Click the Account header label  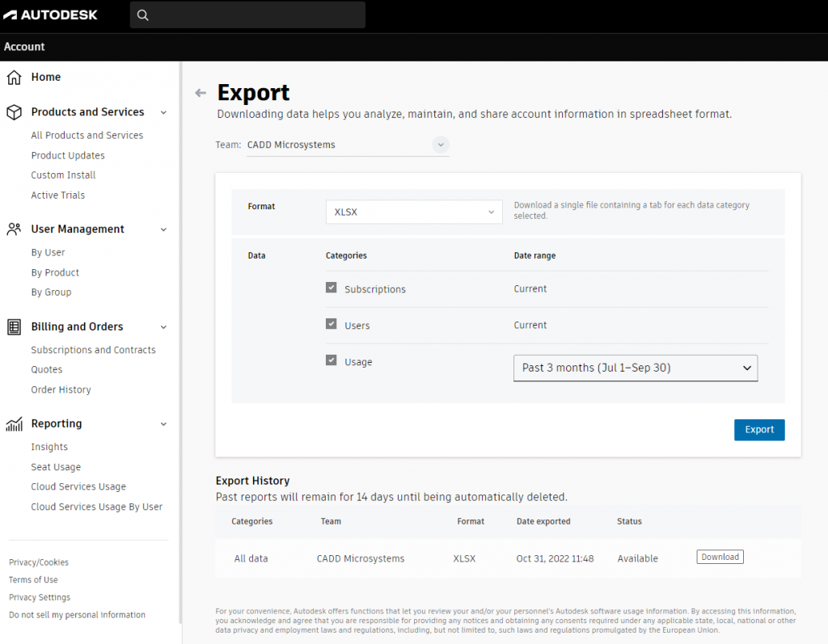coord(24,46)
